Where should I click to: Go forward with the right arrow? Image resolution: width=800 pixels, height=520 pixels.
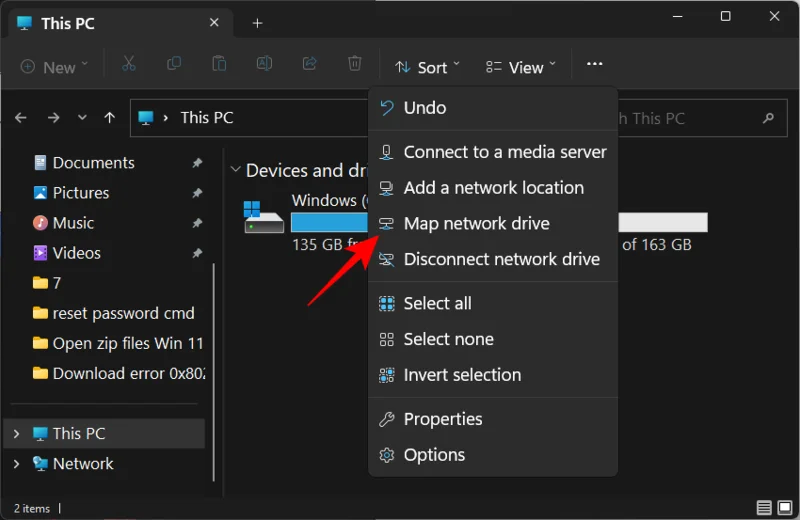[x=53, y=118]
